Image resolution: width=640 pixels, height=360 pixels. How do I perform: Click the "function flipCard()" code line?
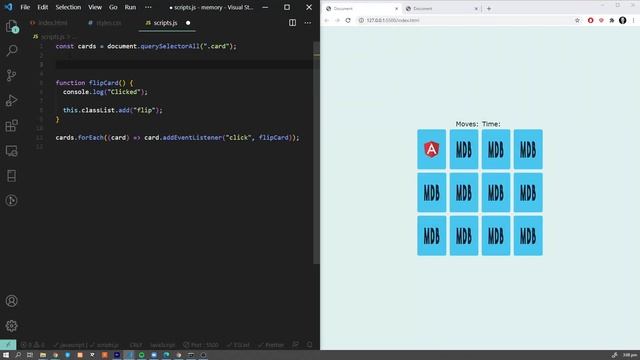point(95,82)
